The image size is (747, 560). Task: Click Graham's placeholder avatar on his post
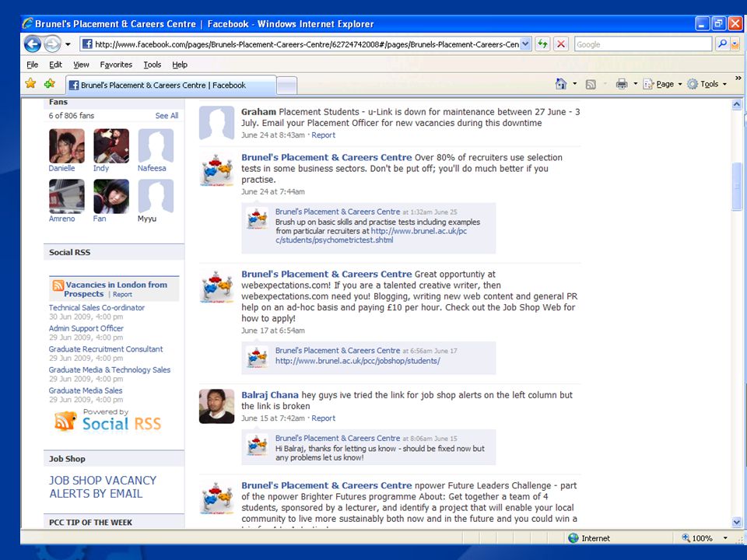pyautogui.click(x=217, y=123)
